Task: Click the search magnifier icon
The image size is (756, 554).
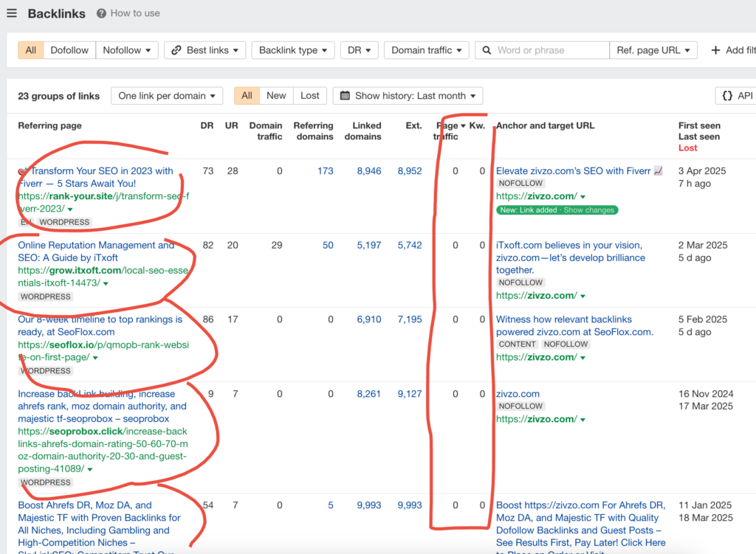Action: click(487, 50)
